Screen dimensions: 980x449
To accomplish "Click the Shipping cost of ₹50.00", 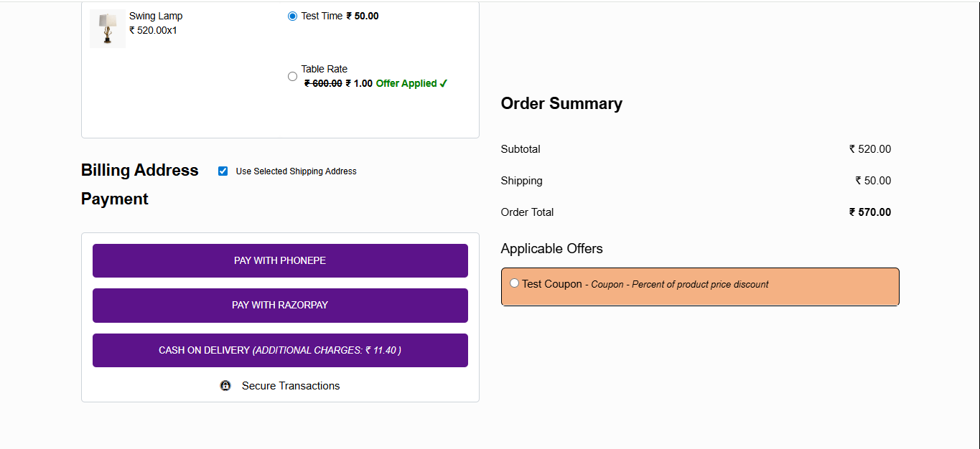I will click(873, 180).
